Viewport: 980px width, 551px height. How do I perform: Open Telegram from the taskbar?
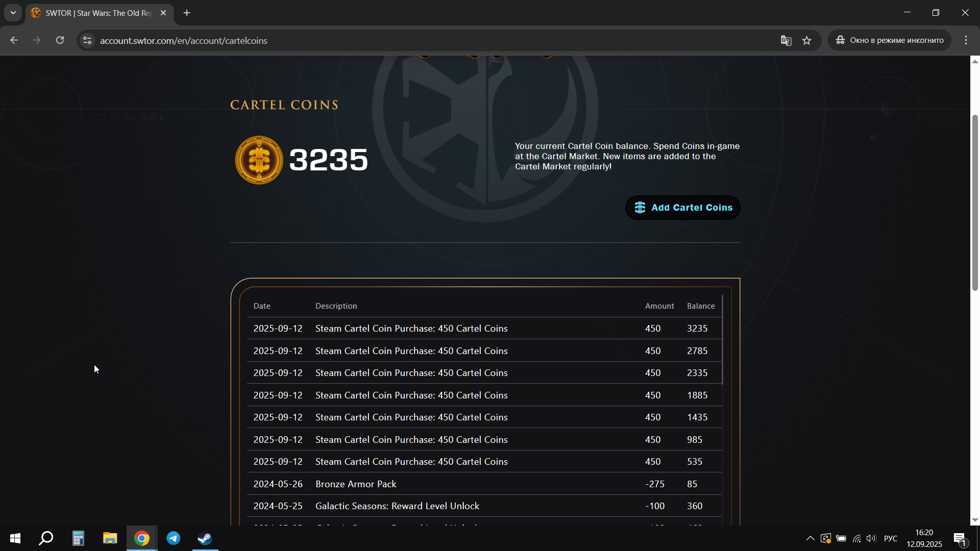(174, 538)
